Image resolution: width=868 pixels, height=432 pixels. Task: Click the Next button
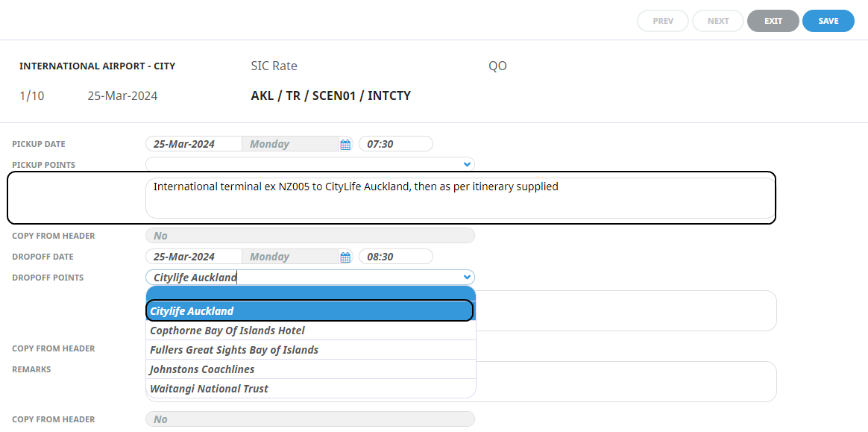pyautogui.click(x=718, y=21)
